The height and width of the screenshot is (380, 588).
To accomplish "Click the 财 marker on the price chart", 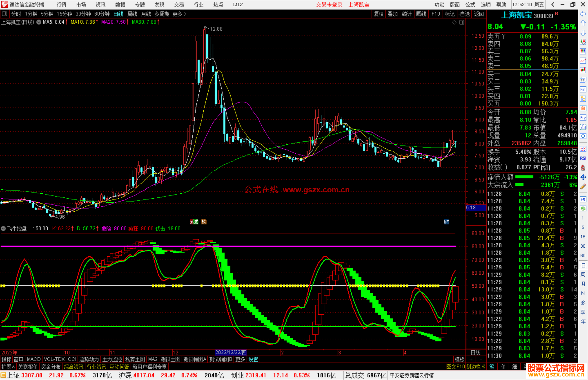I will pos(446,222).
